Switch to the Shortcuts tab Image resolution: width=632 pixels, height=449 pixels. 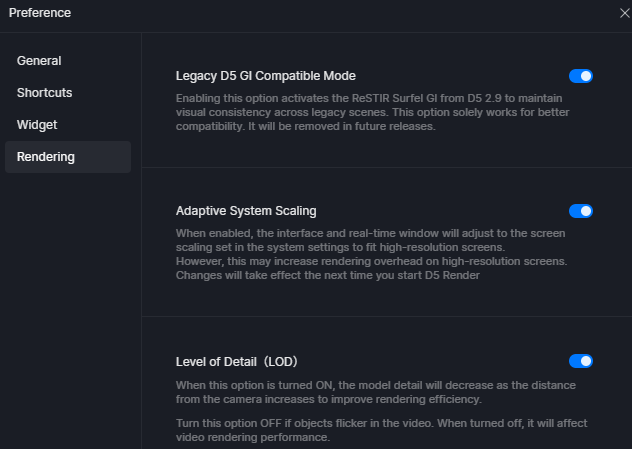pos(44,93)
